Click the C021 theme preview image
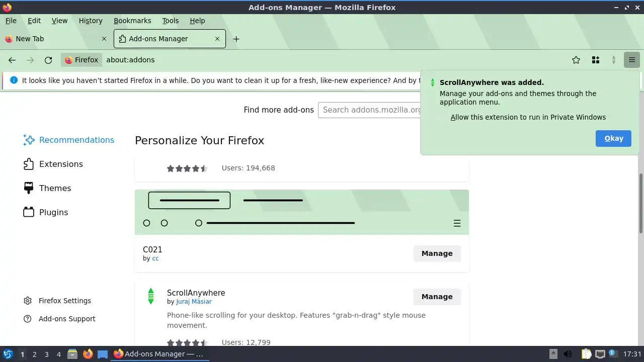Image resolution: width=644 pixels, height=362 pixels. tap(302, 212)
